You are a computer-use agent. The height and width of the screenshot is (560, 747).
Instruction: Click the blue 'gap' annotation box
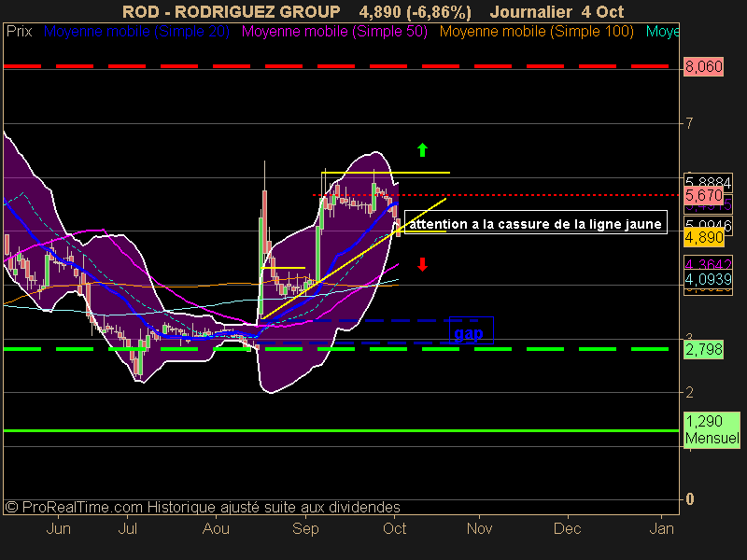tap(472, 330)
